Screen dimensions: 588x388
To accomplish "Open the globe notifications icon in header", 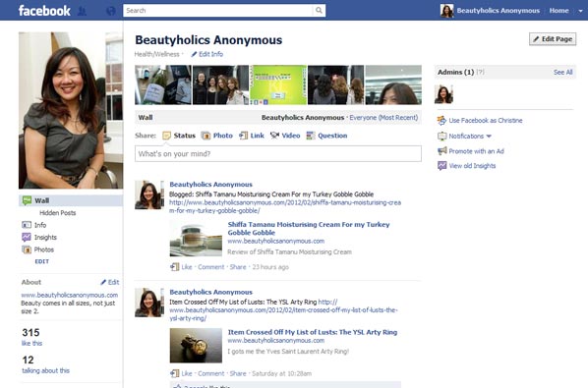I will point(111,11).
